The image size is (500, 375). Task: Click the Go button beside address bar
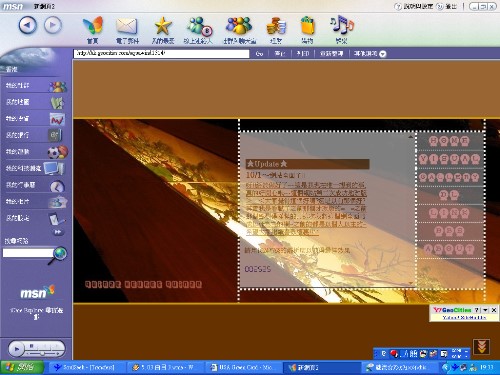[x=259, y=54]
